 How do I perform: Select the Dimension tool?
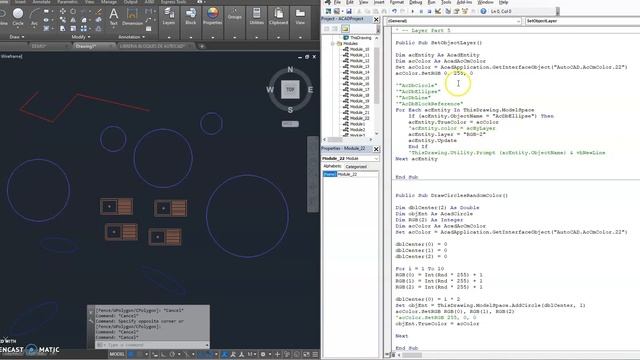tap(132, 16)
